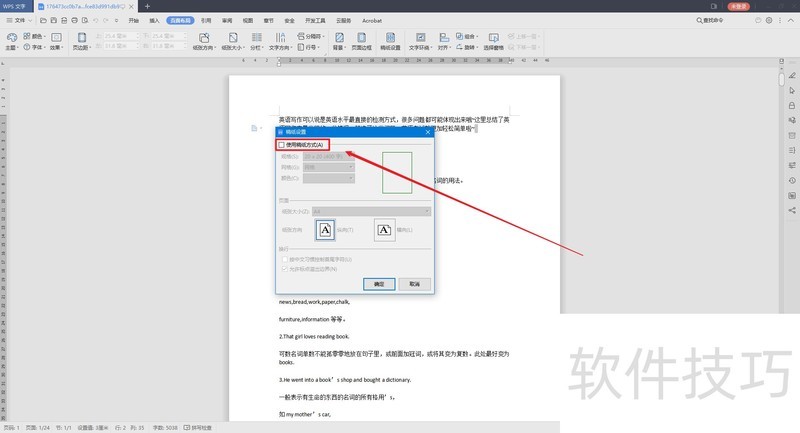Click the 对齐 align icon
The height and width of the screenshot is (433, 800).
pos(444,38)
